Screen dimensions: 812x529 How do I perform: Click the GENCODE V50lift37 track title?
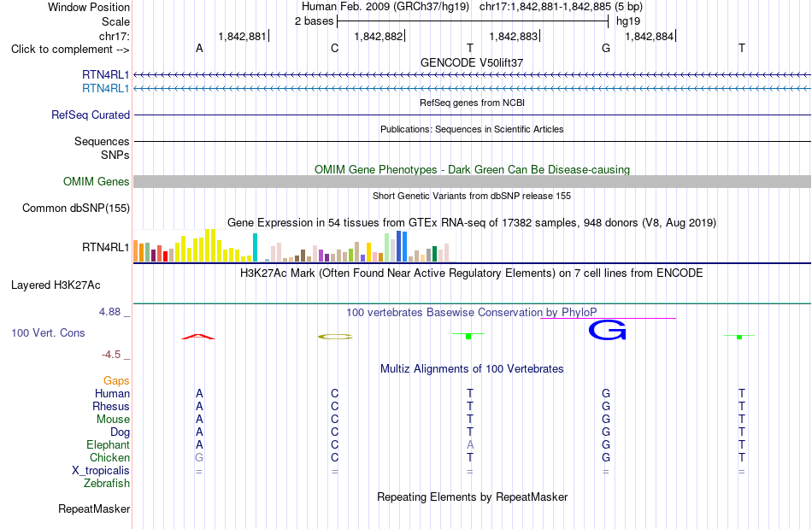point(472,62)
